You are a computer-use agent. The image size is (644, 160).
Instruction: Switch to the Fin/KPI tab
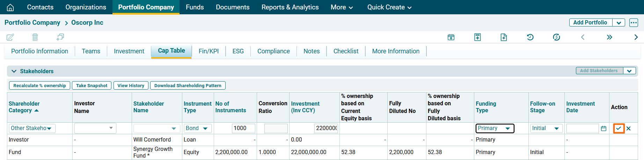point(208,51)
